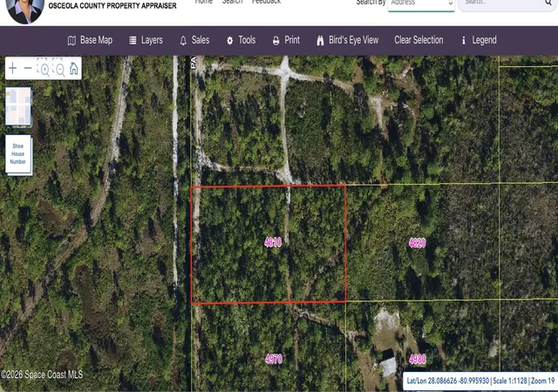The height and width of the screenshot is (392, 558).
Task: Click the Tools gear icon
Action: click(230, 41)
